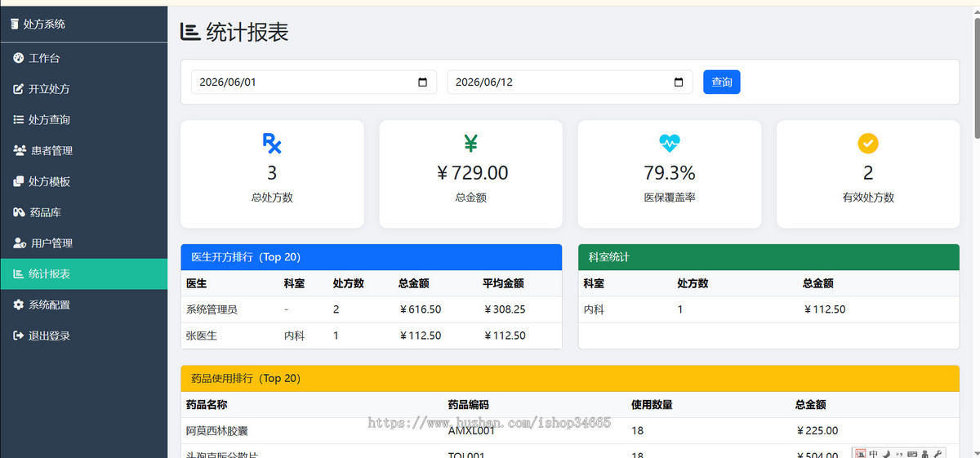
Task: Go to 开立处方 menu item
Action: (84, 89)
